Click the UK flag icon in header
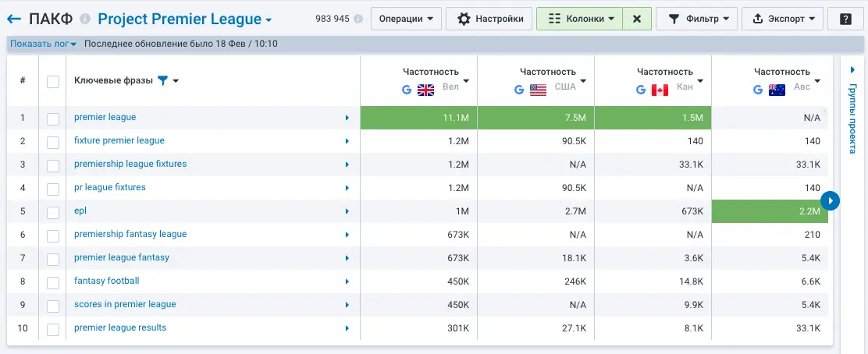 [x=425, y=90]
